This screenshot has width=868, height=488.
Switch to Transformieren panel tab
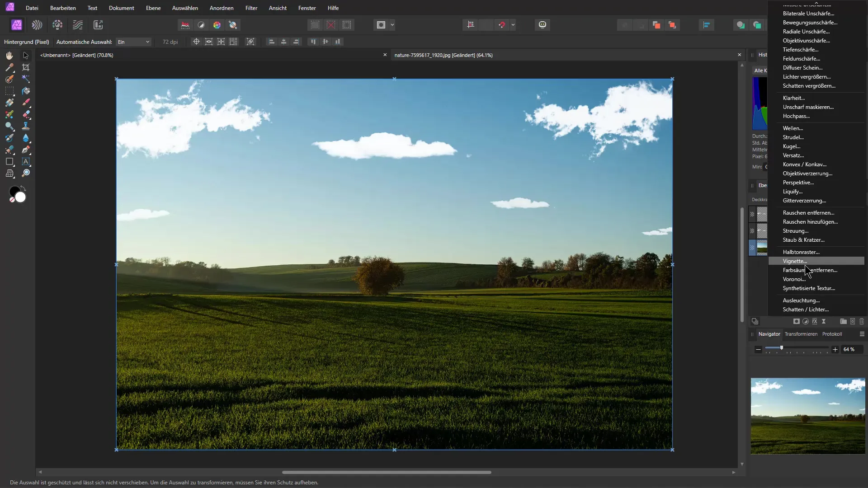801,334
